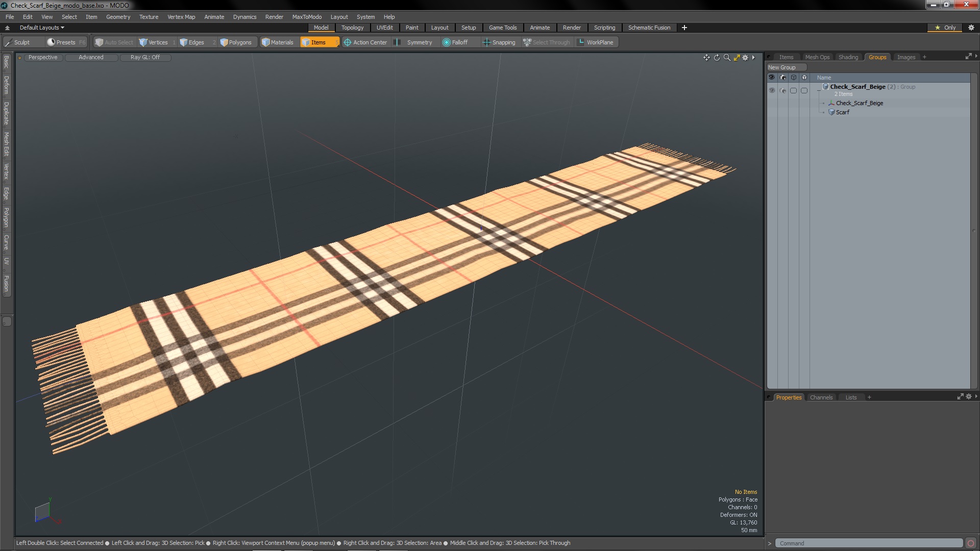Click the Name column header
The height and width of the screenshot is (551, 980).
pyautogui.click(x=824, y=78)
